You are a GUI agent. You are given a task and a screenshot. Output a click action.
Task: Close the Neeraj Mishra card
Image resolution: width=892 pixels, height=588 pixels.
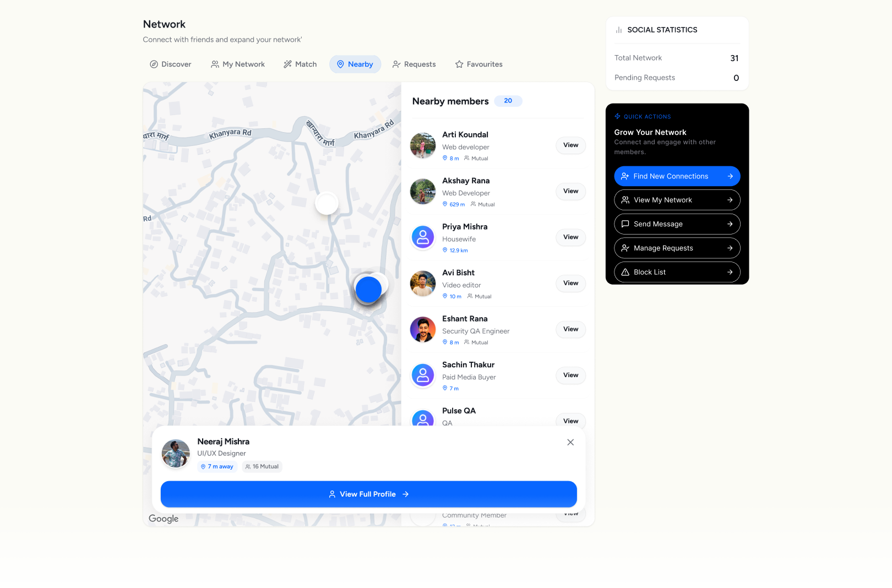570,443
